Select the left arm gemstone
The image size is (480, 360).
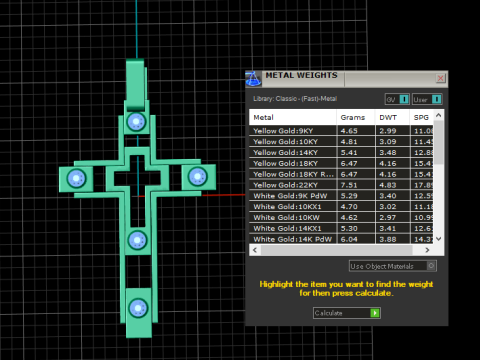[x=77, y=179]
